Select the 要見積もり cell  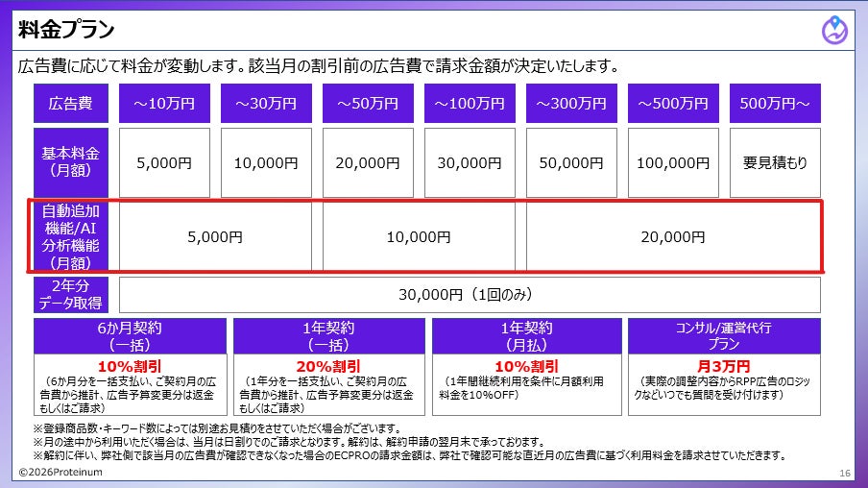tap(775, 162)
